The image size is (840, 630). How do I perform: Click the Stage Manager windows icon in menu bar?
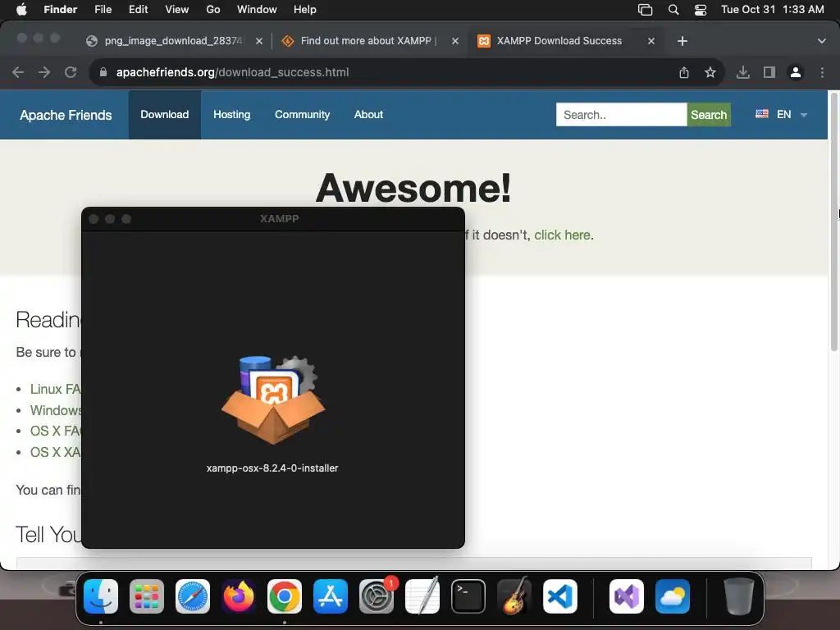pos(645,10)
